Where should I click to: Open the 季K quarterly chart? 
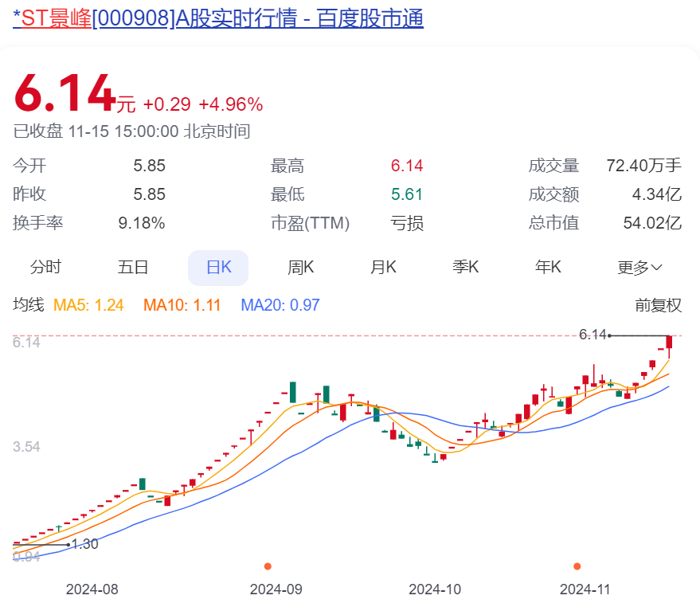click(466, 268)
